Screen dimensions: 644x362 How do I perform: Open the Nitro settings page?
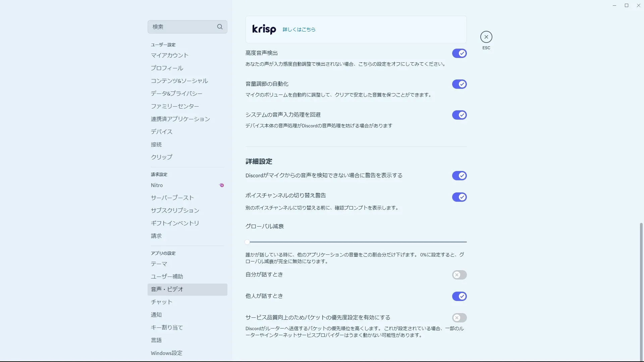pyautogui.click(x=157, y=185)
